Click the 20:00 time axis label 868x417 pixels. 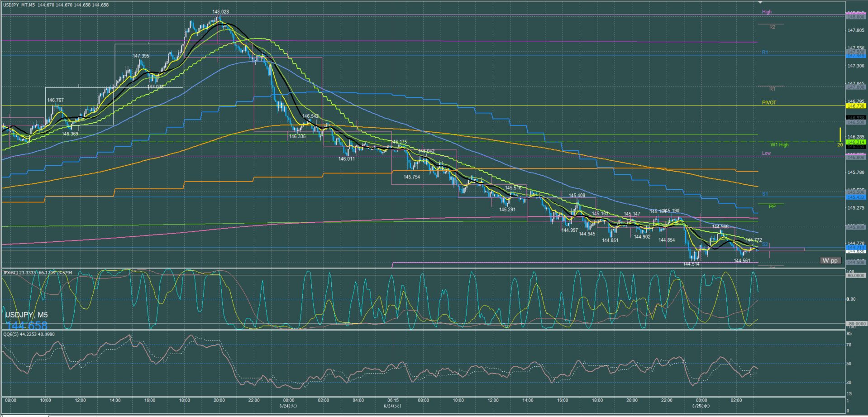click(x=219, y=400)
